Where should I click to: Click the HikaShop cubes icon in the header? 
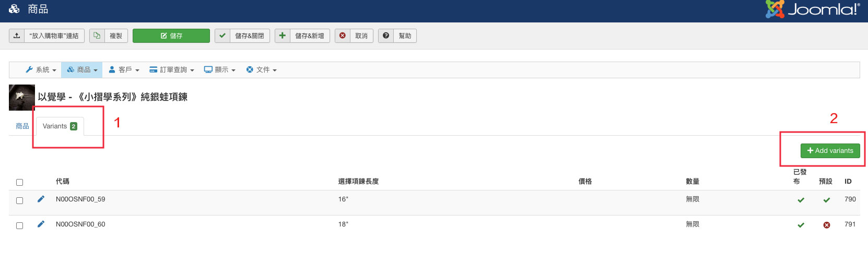point(14,9)
